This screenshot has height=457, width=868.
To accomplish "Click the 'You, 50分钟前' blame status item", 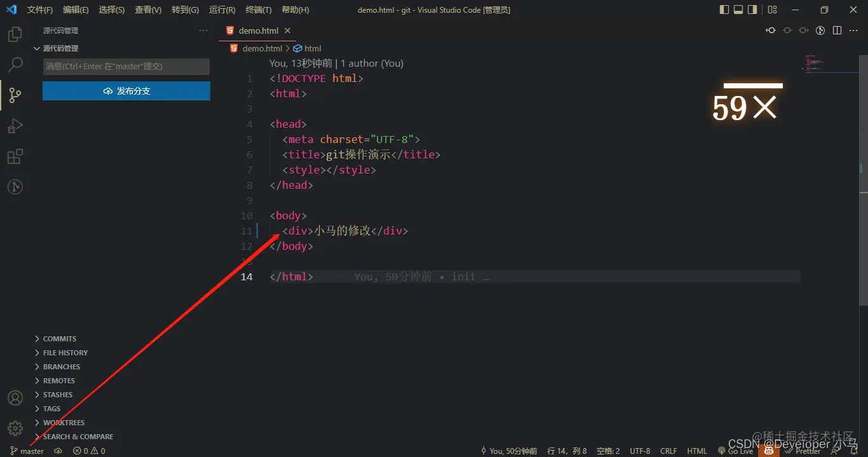I will (x=508, y=451).
